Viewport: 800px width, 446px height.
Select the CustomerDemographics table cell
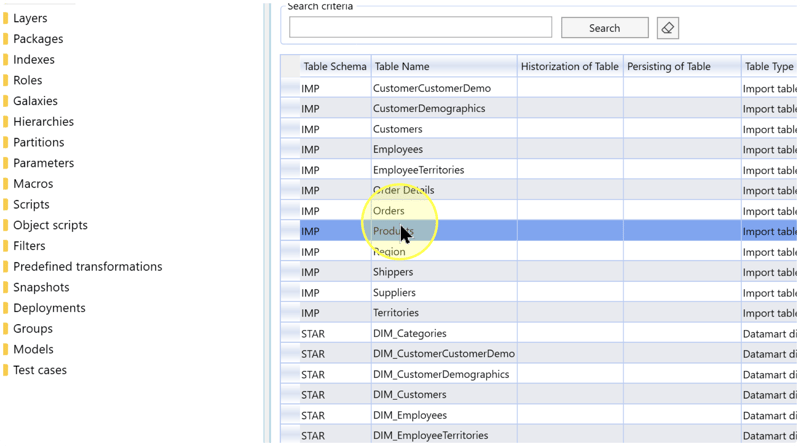pyautogui.click(x=444, y=108)
